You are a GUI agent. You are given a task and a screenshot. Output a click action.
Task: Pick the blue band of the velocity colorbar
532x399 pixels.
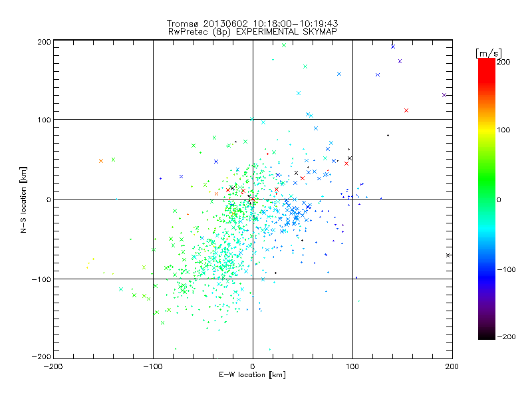click(487, 277)
